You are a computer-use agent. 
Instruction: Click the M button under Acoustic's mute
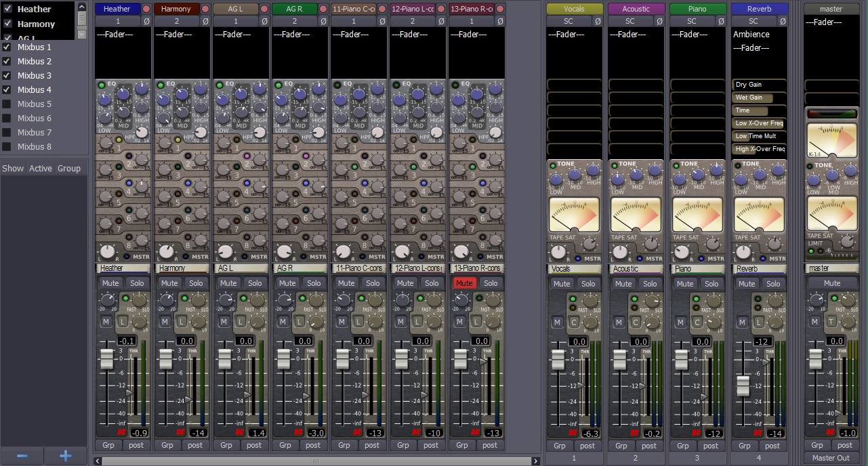pyautogui.click(x=618, y=322)
